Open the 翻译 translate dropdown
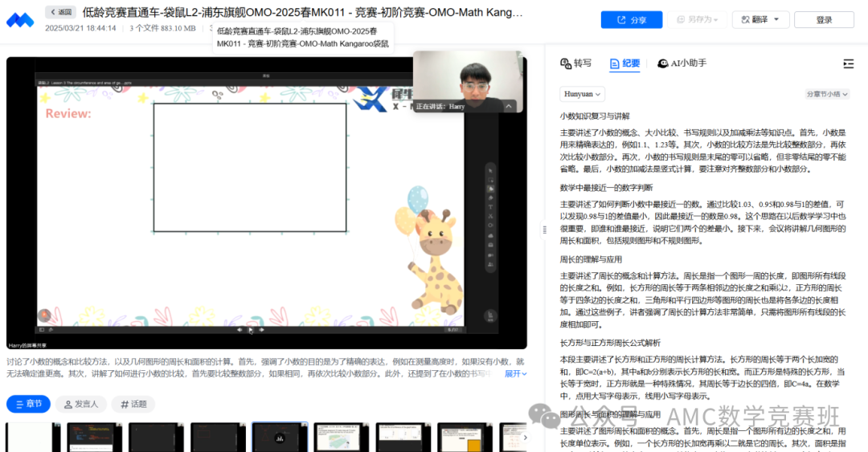Viewport: 868px width, 452px height. pyautogui.click(x=761, y=20)
